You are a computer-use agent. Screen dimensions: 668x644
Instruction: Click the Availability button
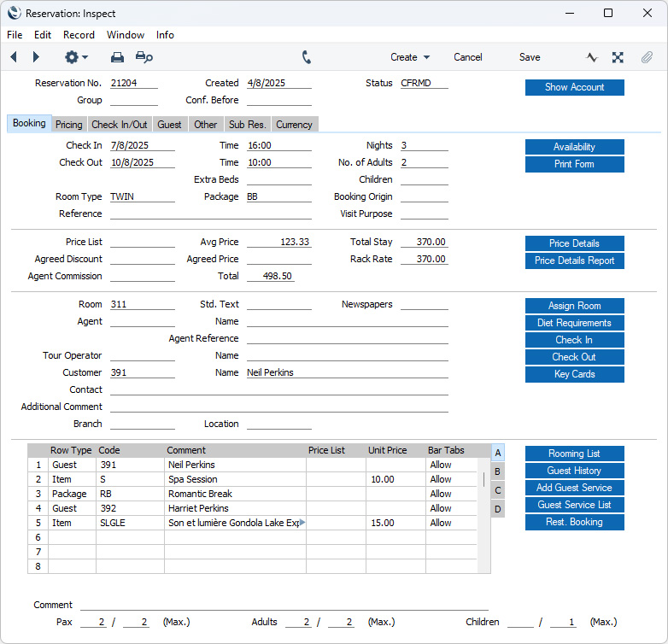(574, 147)
